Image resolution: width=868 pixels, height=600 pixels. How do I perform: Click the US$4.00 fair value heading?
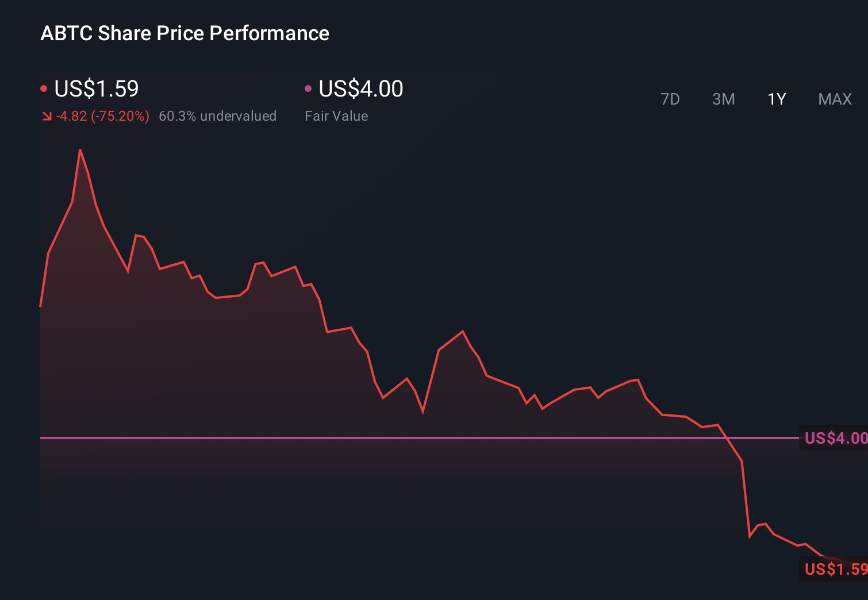pyautogui.click(x=359, y=89)
